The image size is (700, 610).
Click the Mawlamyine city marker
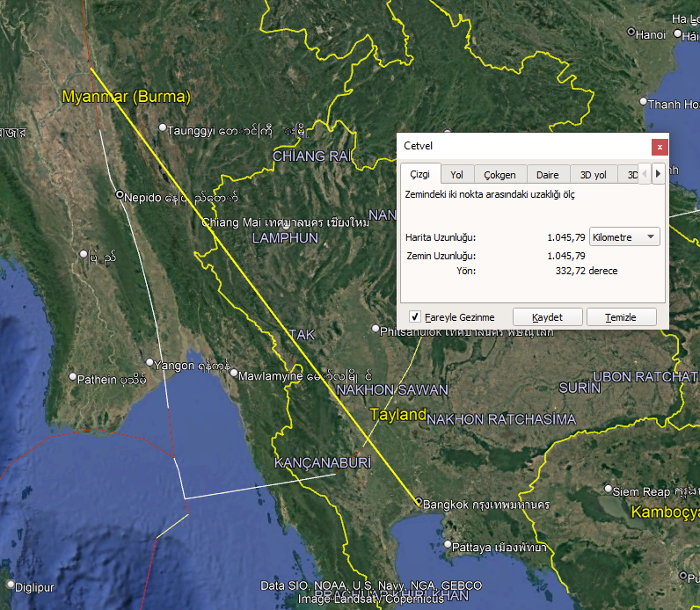pyautogui.click(x=234, y=373)
